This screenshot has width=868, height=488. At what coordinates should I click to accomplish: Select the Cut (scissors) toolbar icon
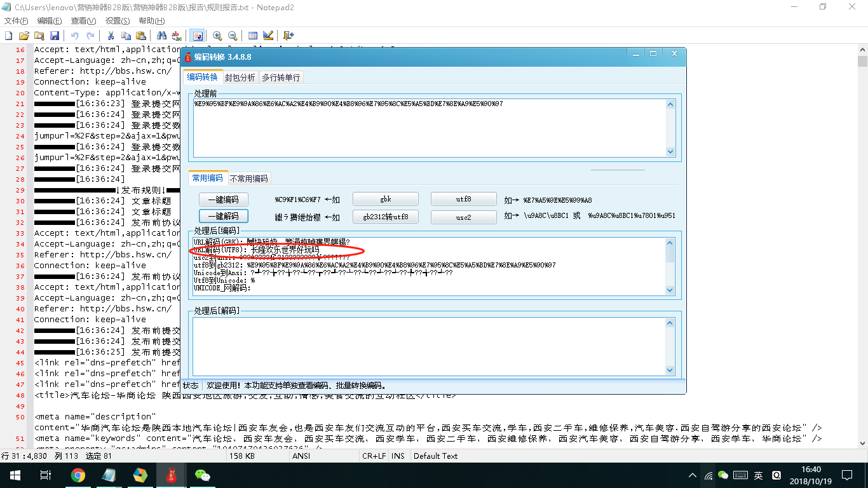coord(111,36)
